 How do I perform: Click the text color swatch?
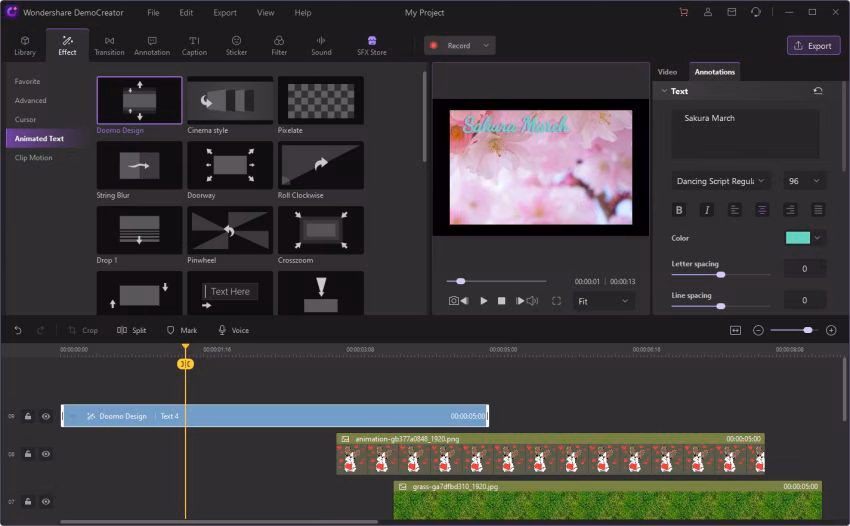798,238
